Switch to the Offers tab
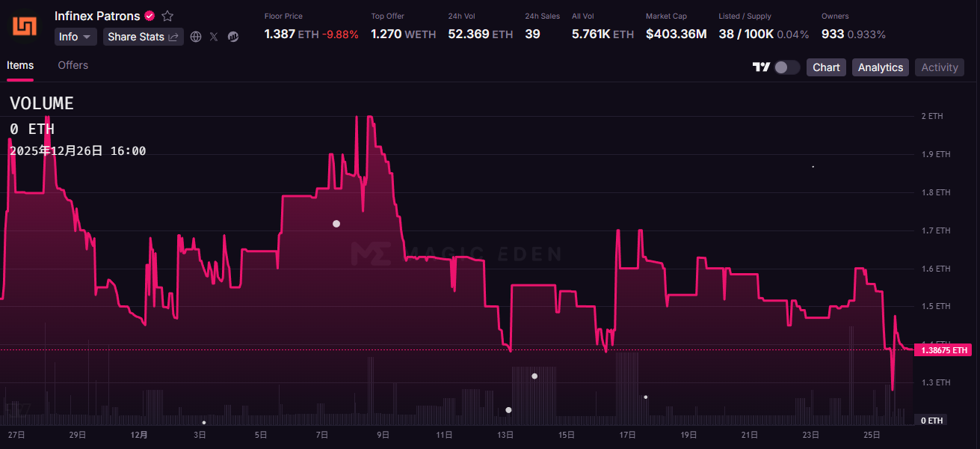This screenshot has width=980, height=449. pos(73,65)
